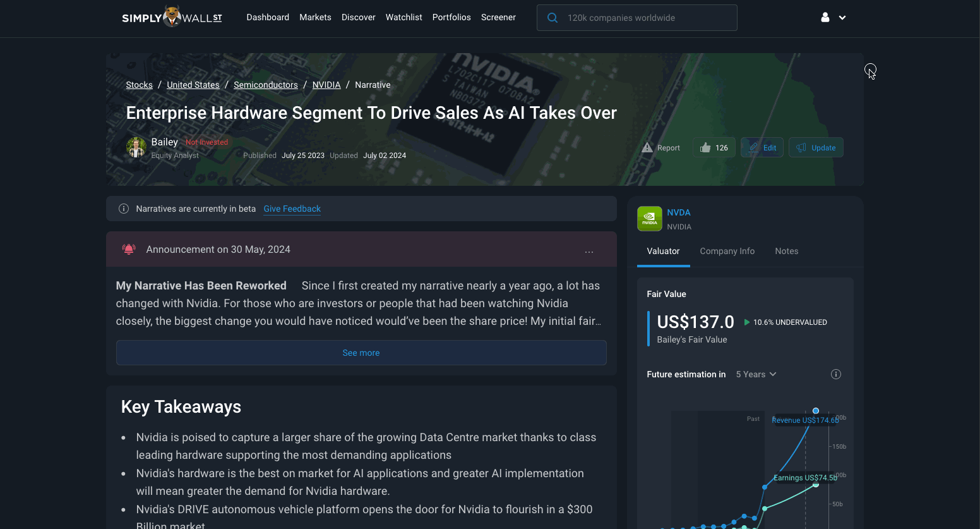Switch to the Company Info tab
This screenshot has width=980, height=529.
[727, 252]
